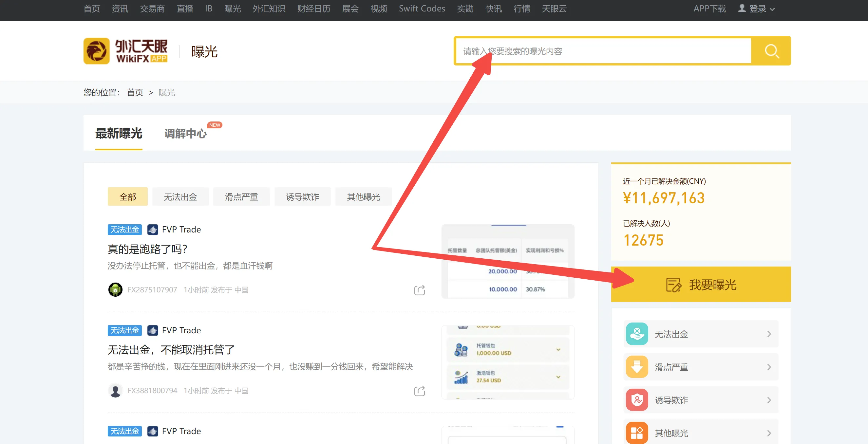Open second post's wallet screenshot thumbnail

[508, 362]
